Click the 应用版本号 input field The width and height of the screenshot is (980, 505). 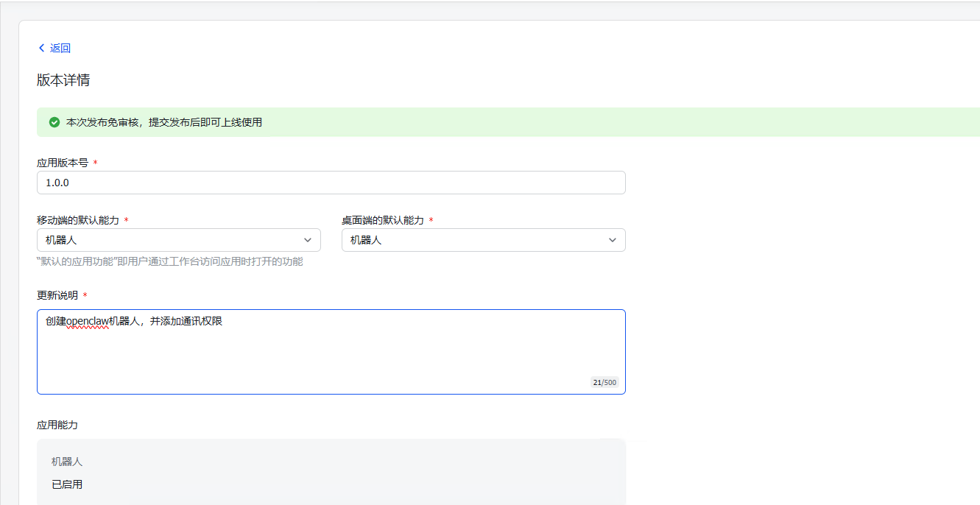331,183
